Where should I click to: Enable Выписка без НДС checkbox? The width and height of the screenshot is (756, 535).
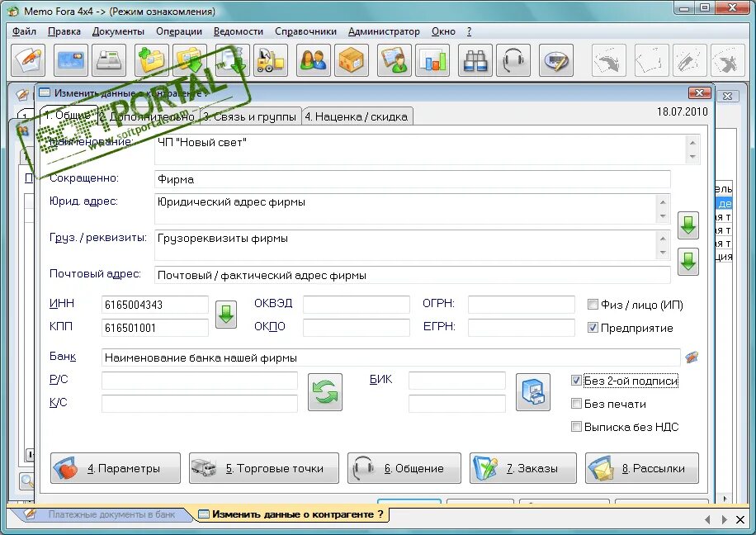576,427
